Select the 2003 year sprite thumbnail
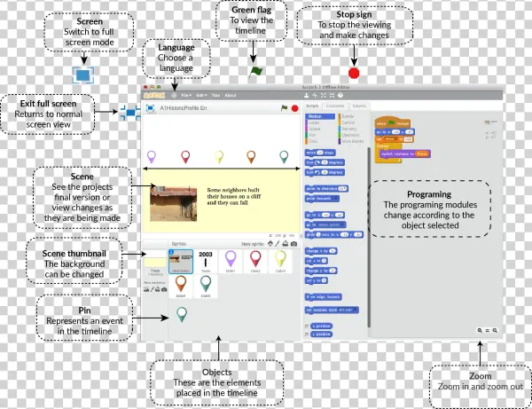Viewport: 532px width, 409px height. click(206, 259)
